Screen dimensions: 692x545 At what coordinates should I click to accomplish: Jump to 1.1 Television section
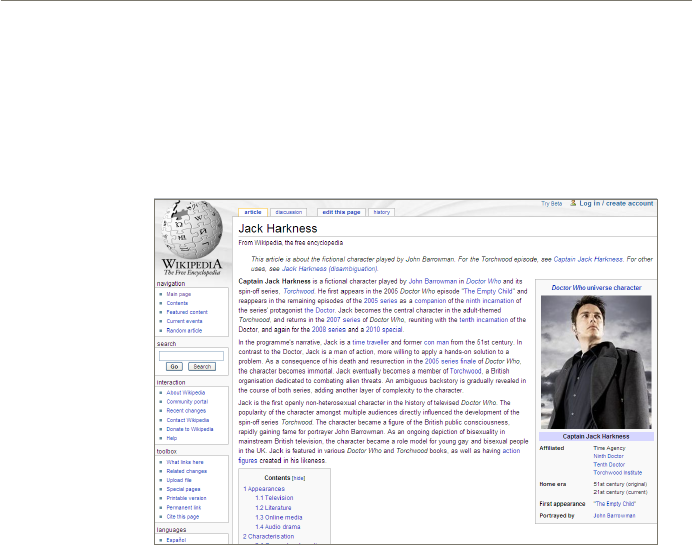click(x=274, y=498)
